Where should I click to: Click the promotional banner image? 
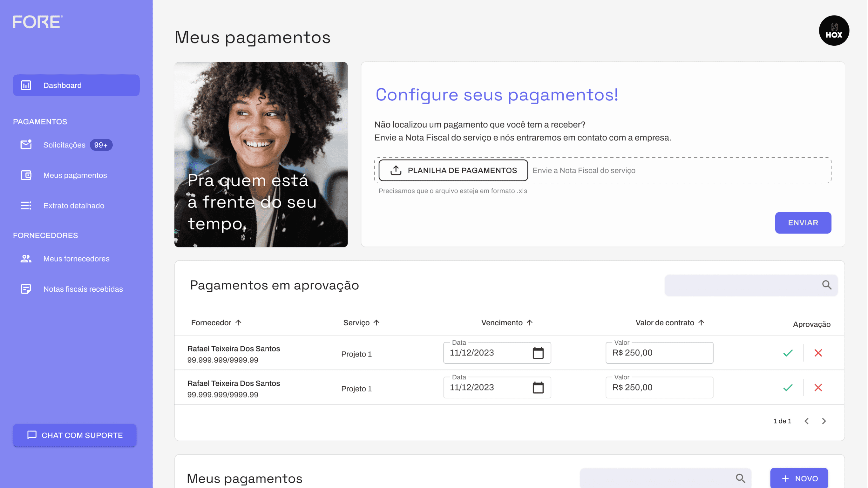click(261, 154)
